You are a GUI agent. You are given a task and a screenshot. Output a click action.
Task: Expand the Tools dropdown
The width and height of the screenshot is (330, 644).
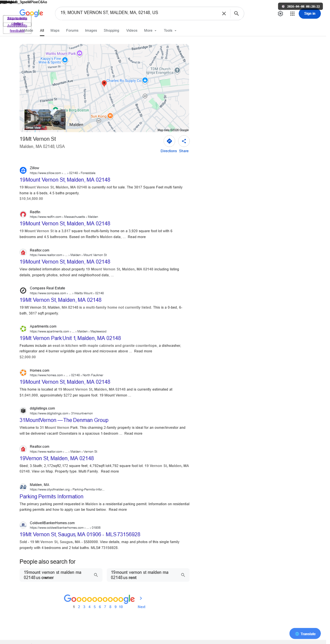point(170,31)
